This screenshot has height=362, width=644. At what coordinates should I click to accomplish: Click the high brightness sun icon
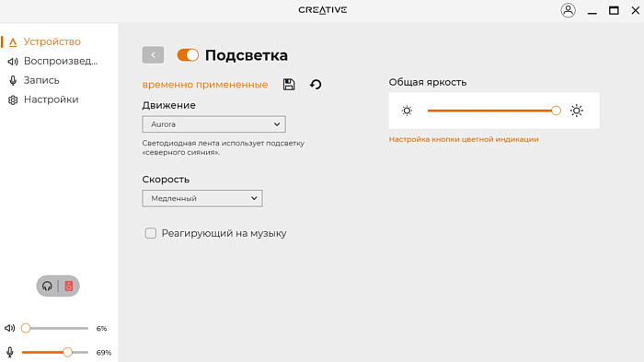[x=576, y=111]
